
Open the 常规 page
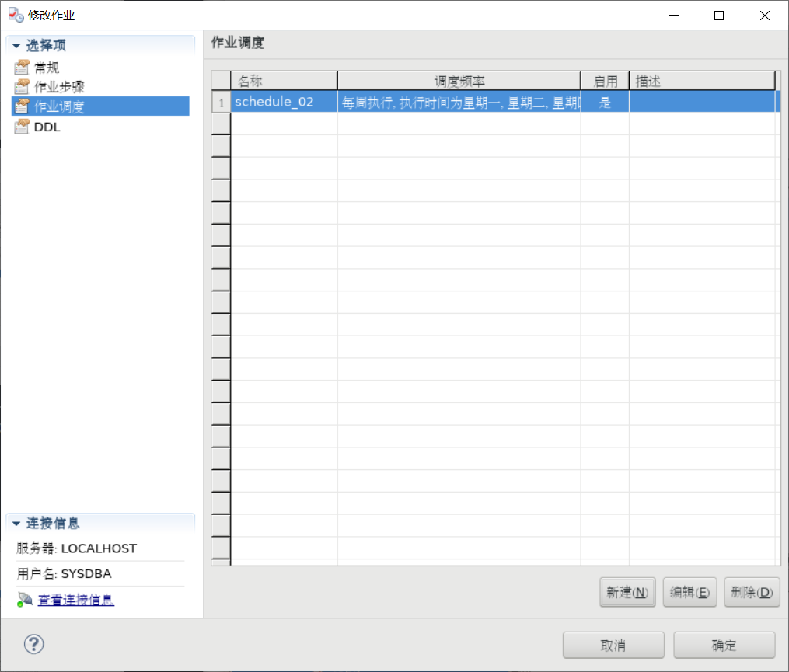(x=47, y=68)
